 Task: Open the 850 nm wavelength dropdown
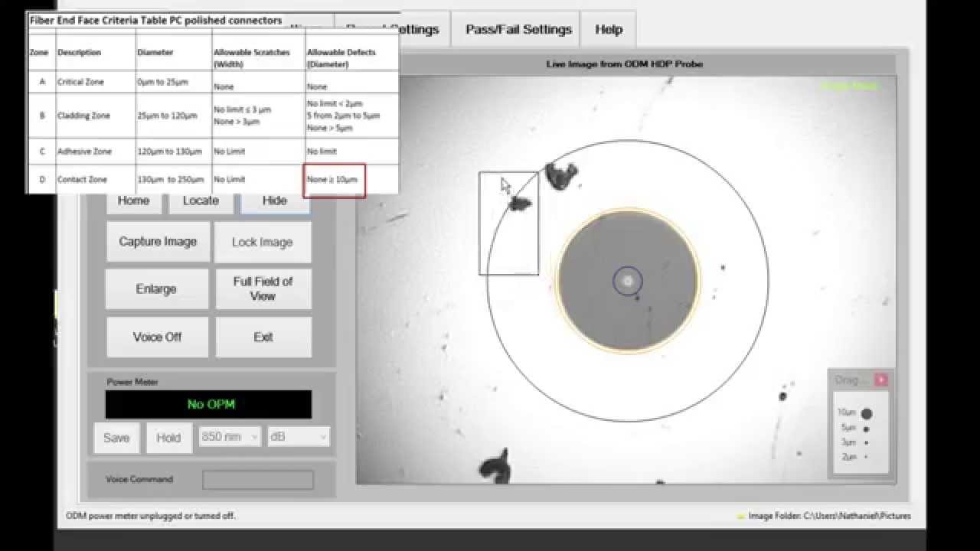tap(230, 436)
